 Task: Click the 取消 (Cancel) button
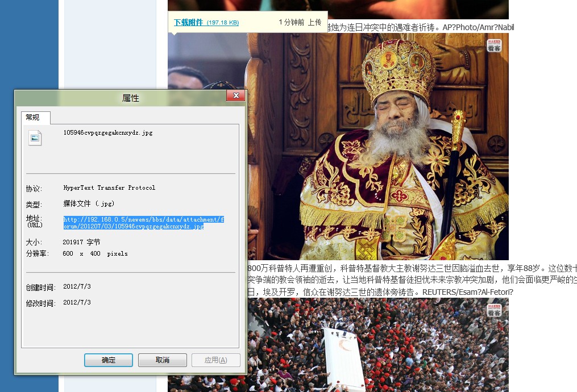162,360
